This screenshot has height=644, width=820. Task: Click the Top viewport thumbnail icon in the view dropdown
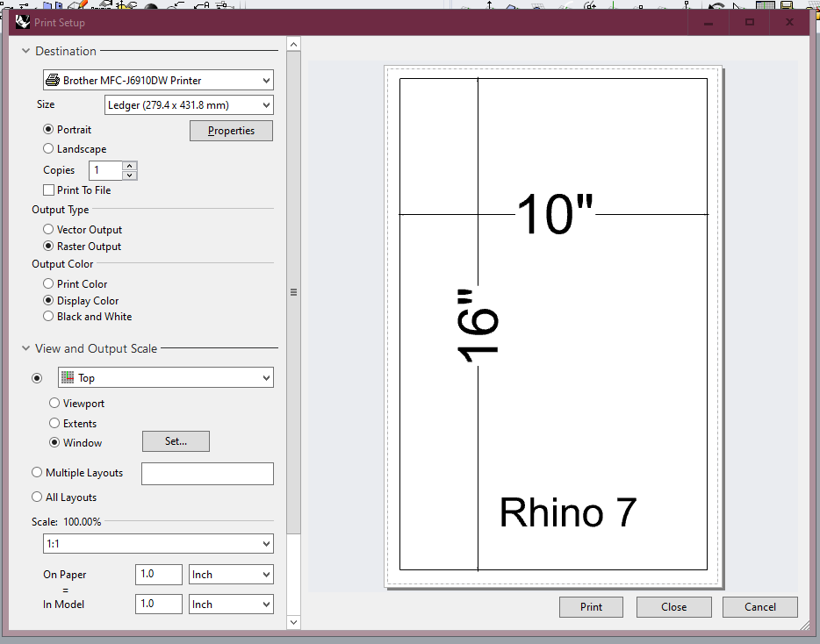click(x=67, y=377)
